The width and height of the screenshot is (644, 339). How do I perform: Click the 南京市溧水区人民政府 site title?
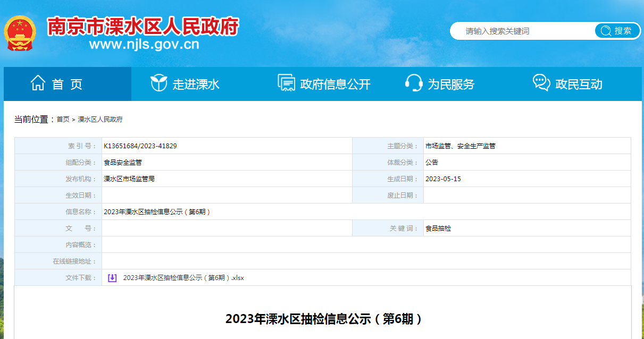143,26
